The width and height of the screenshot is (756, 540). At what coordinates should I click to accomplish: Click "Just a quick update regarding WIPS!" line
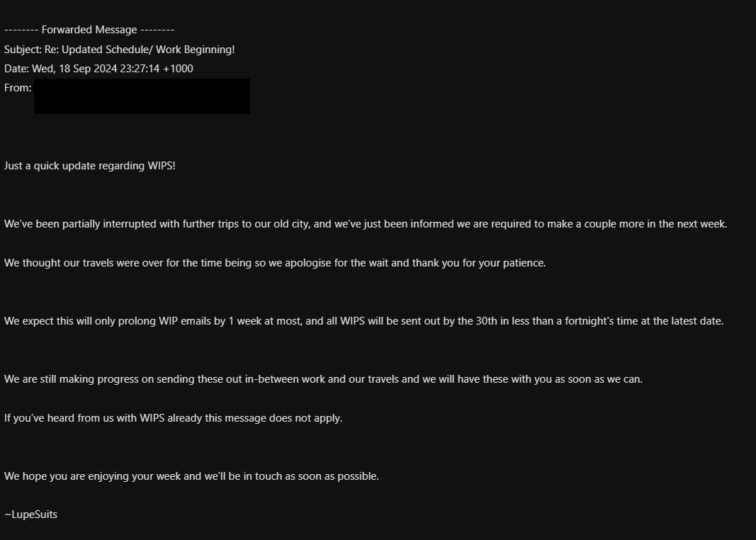coord(89,166)
